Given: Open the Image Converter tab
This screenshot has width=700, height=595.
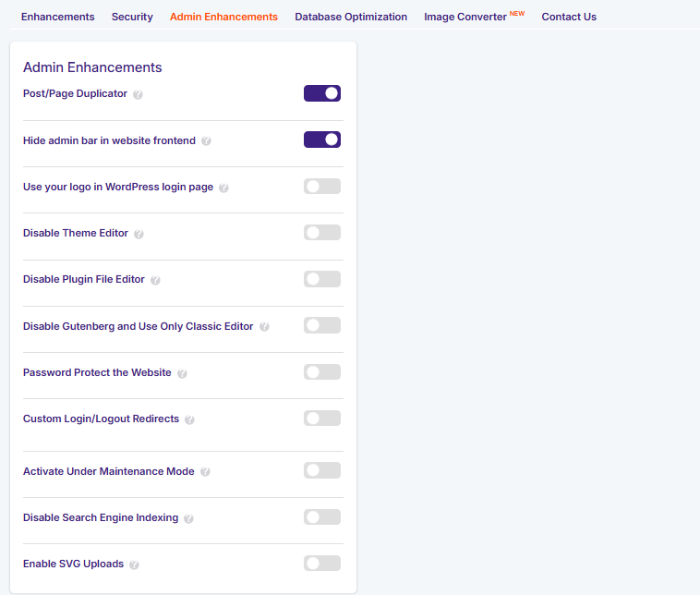Looking at the screenshot, I should [x=474, y=17].
